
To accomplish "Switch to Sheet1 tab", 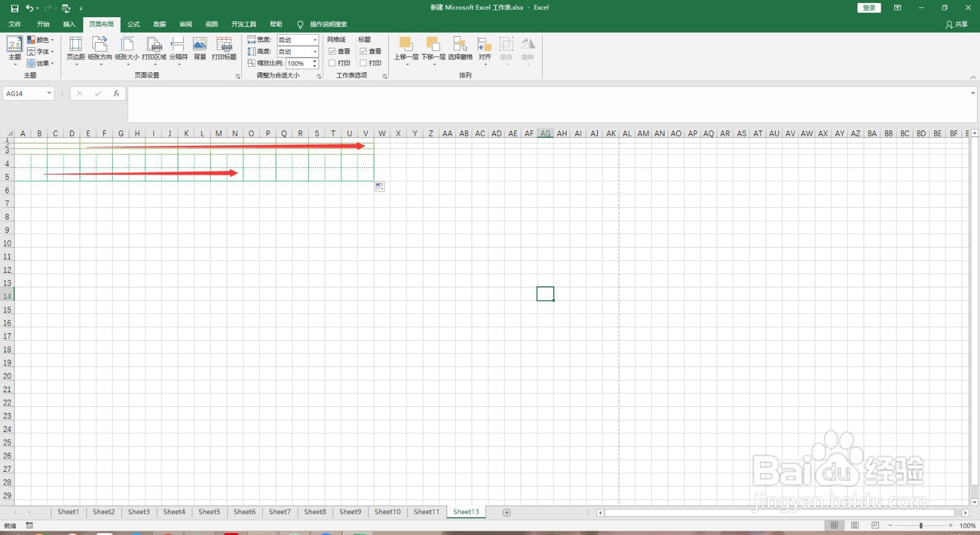I will tap(69, 512).
